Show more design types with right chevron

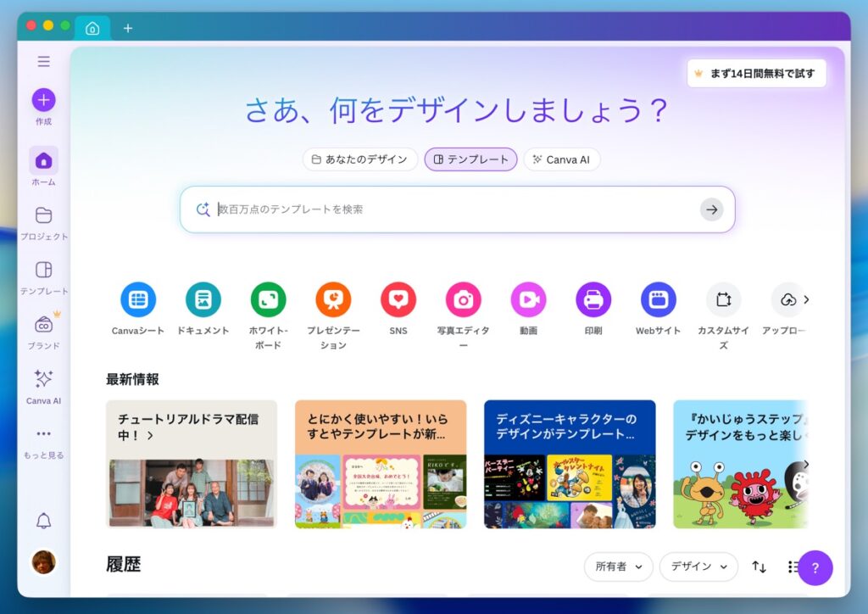(806, 299)
